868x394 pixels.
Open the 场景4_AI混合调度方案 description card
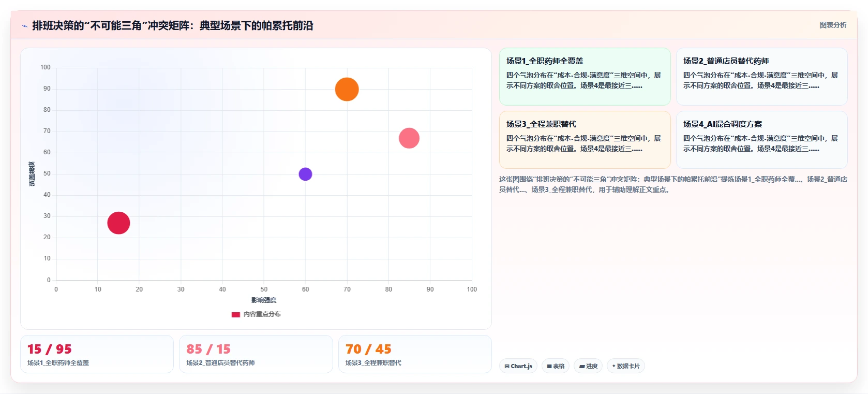pyautogui.click(x=761, y=140)
